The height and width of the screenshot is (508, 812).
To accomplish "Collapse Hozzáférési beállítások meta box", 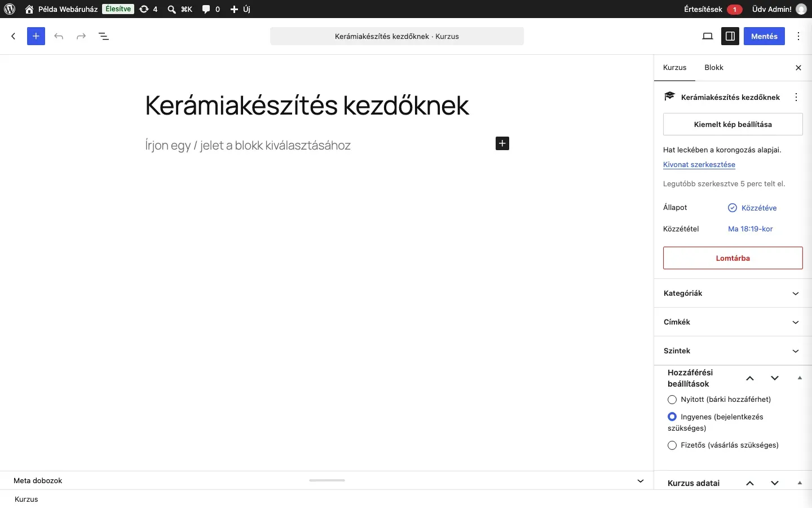I will [x=800, y=378].
